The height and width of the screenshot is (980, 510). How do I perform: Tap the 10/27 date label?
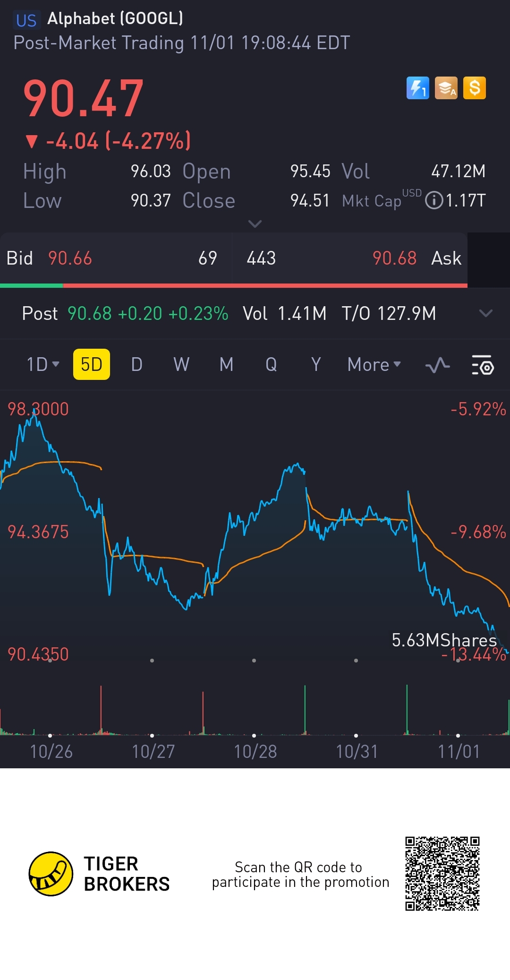(x=153, y=752)
